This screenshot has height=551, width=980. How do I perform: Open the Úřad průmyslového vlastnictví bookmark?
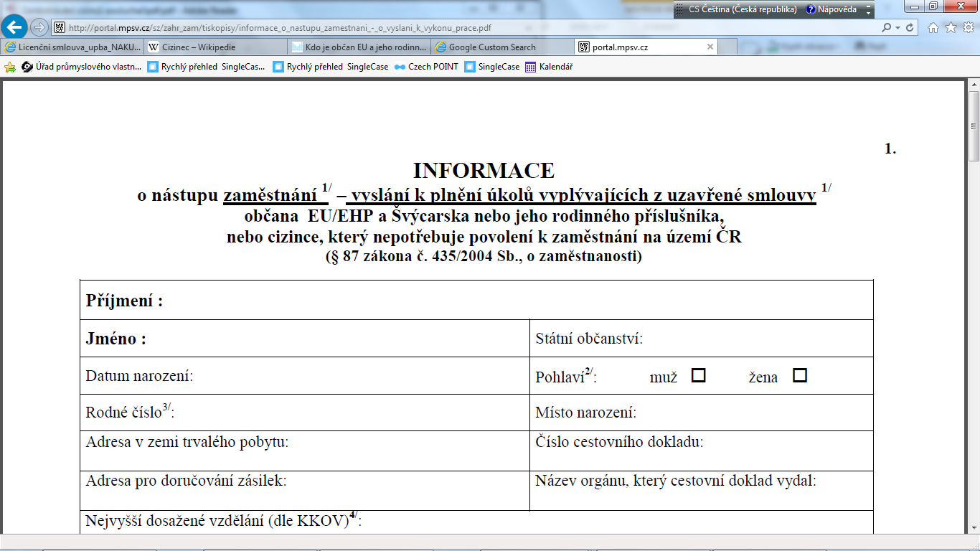click(x=81, y=67)
